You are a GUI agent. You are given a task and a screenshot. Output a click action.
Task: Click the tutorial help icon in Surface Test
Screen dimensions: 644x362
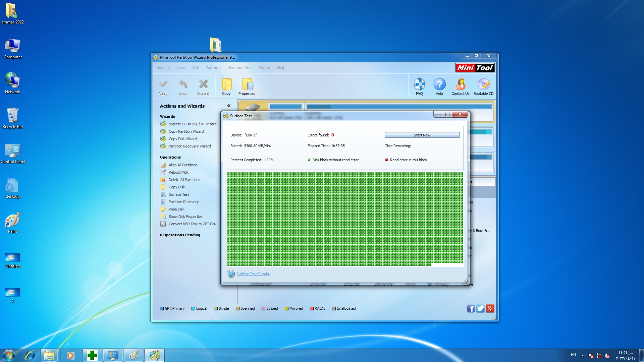coord(231,274)
